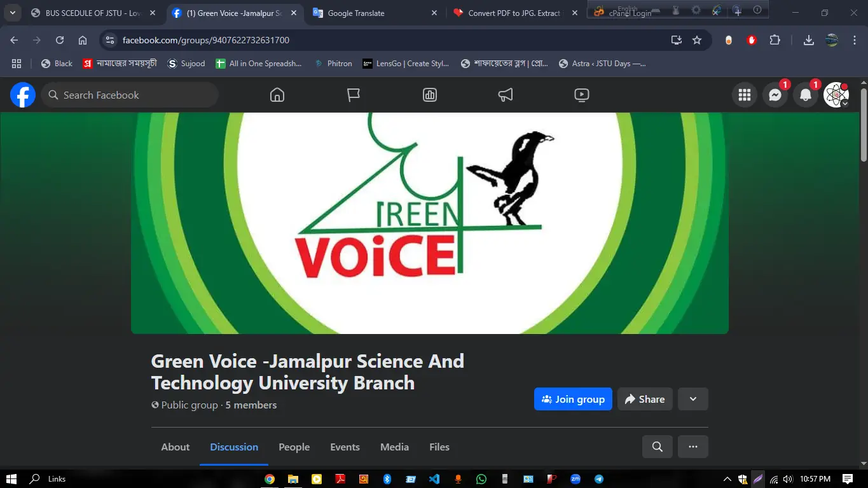
Task: Click the Facebook logo icon
Action: (23, 95)
